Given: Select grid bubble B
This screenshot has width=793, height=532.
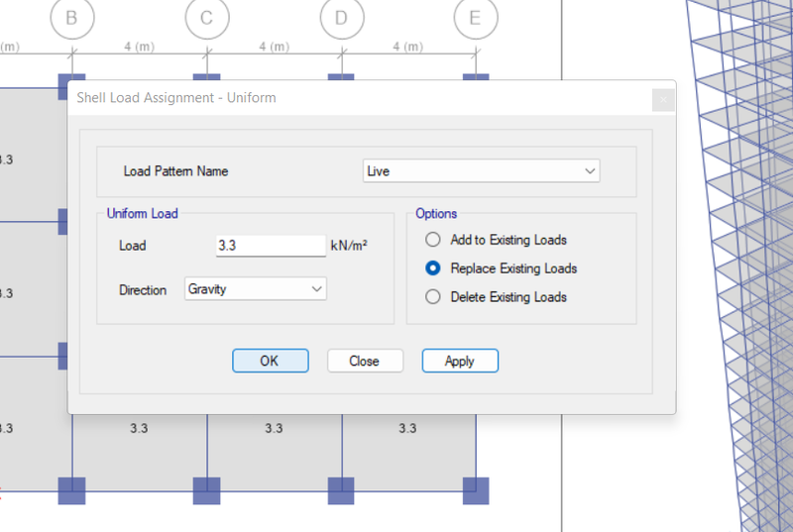Looking at the screenshot, I should [72, 18].
